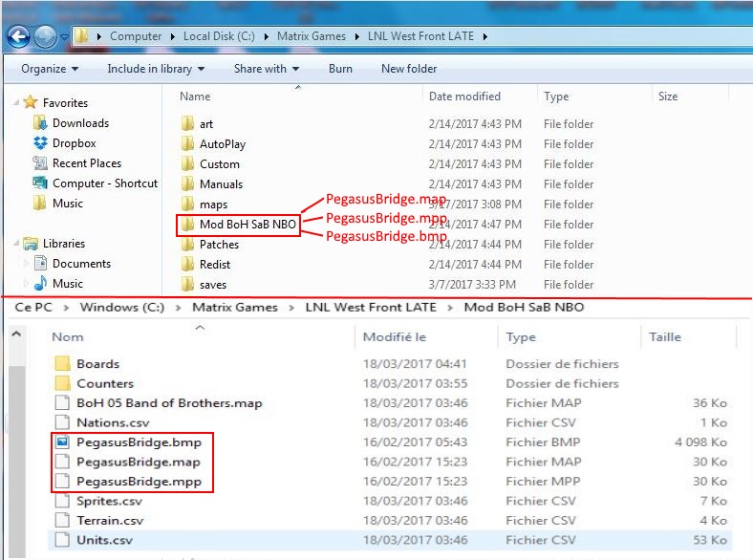Expand arrow after Computer breadcrumb
Image resolution: width=753 pixels, height=560 pixels.
click(x=172, y=36)
